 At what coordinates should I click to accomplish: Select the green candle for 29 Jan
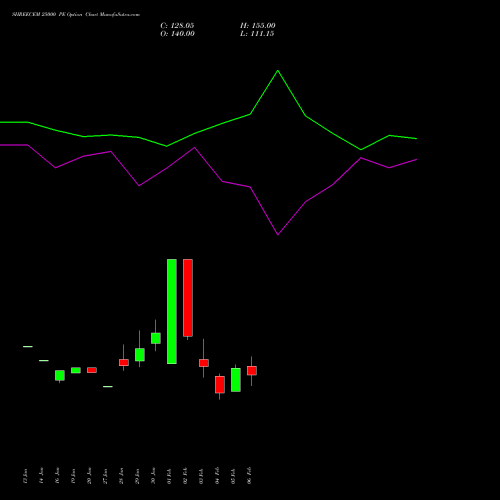click(140, 355)
